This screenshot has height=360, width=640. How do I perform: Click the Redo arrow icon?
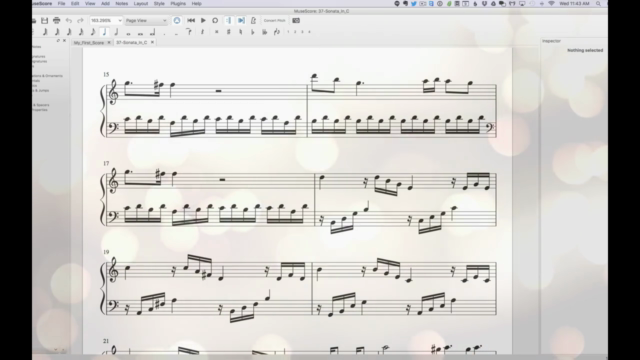click(80, 20)
